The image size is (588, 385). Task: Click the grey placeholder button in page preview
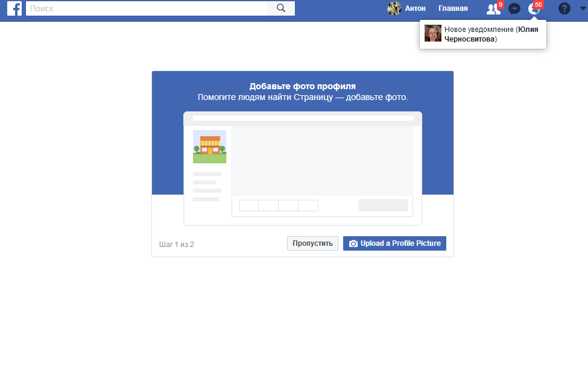coord(383,205)
